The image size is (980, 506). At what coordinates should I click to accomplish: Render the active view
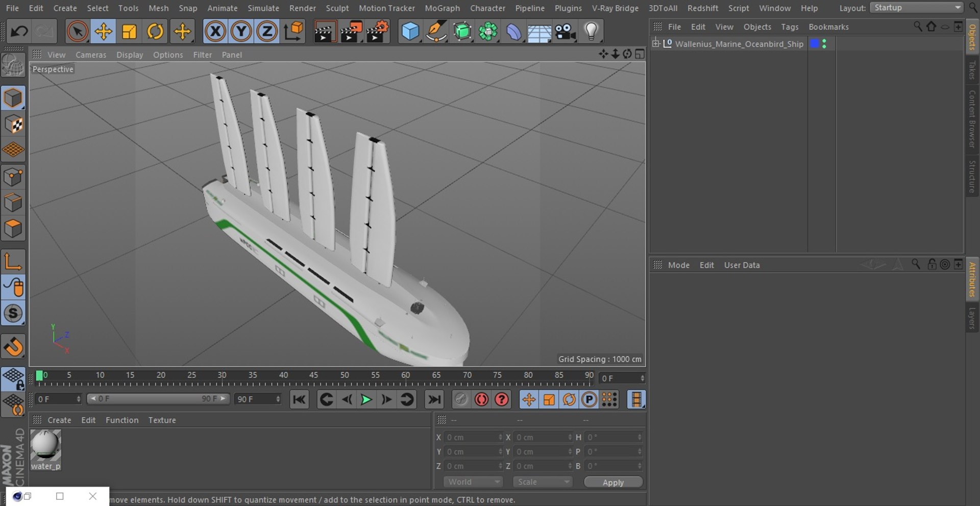coord(324,32)
